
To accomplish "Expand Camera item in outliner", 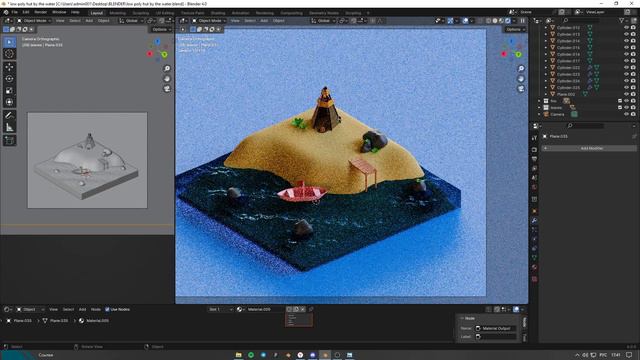I will coord(540,114).
